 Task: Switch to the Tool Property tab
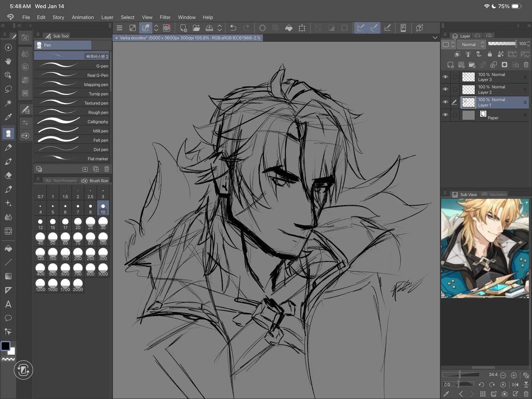tap(61, 180)
